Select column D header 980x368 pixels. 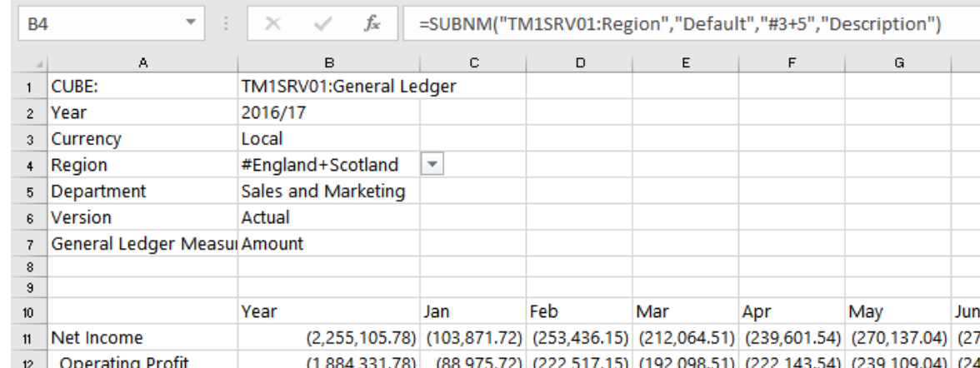tap(579, 62)
